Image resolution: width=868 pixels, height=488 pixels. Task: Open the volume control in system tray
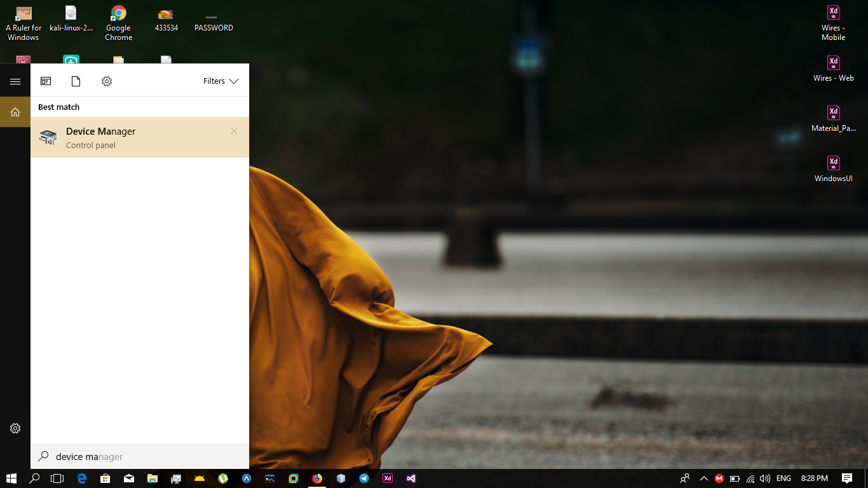(765, 478)
